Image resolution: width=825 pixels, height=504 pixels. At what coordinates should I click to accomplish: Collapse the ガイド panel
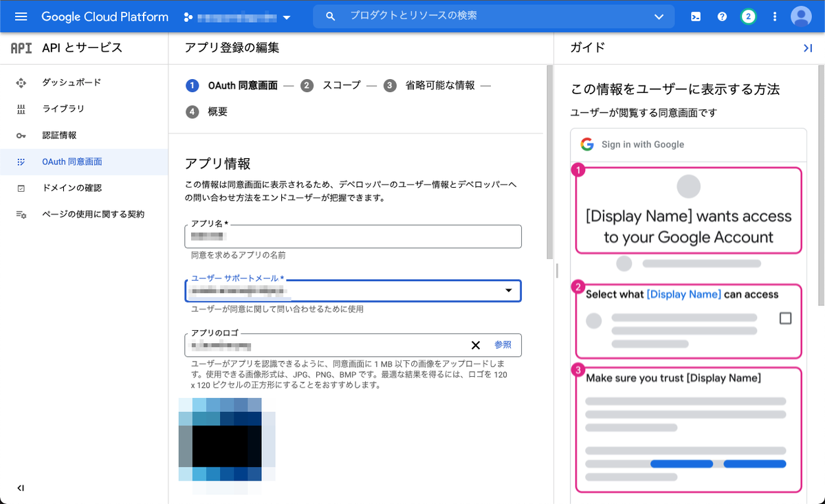(808, 48)
